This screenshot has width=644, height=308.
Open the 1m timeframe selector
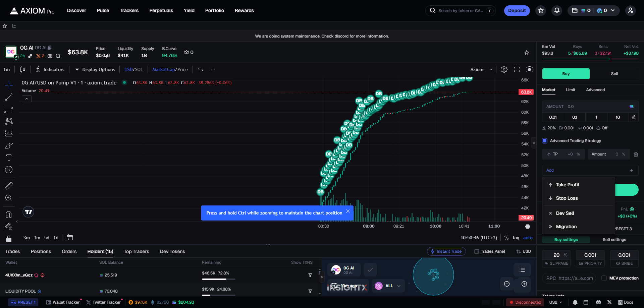click(7, 69)
